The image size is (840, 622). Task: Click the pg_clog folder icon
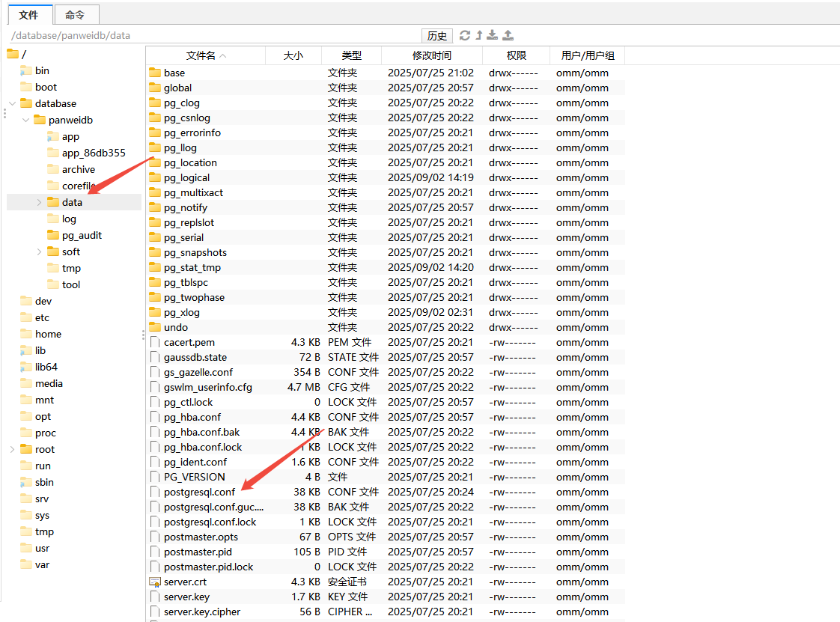155,103
